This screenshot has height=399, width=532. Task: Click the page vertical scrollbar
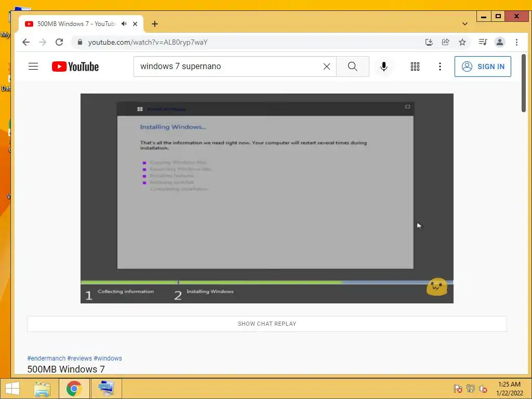524,83
